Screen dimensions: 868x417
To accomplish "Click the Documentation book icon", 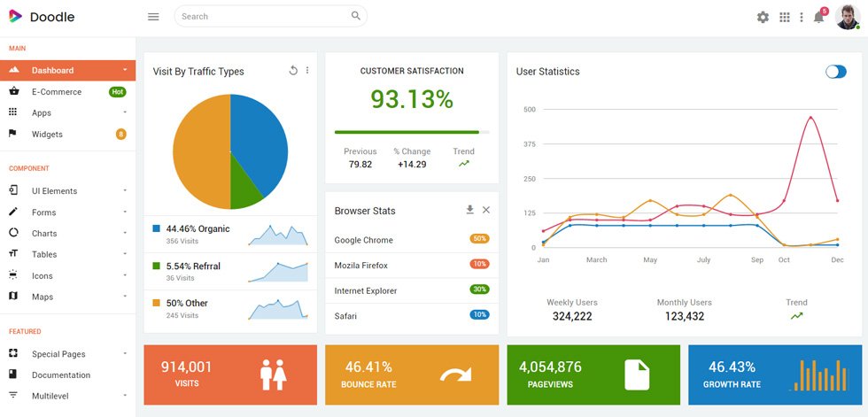I will click(x=13, y=375).
